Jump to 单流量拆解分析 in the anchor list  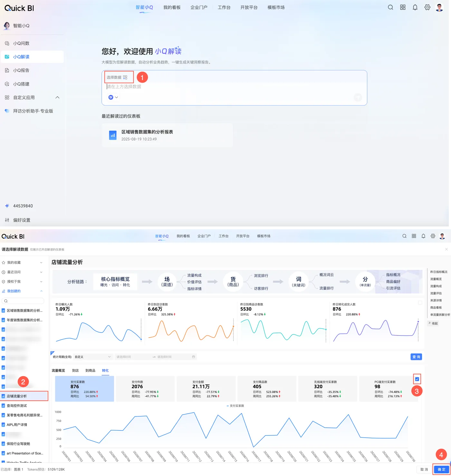(440, 314)
